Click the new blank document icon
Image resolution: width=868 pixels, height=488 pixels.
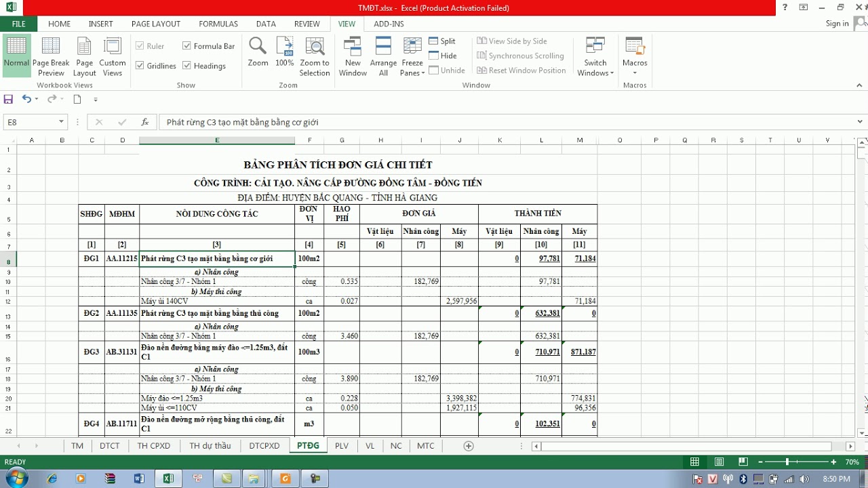click(77, 99)
